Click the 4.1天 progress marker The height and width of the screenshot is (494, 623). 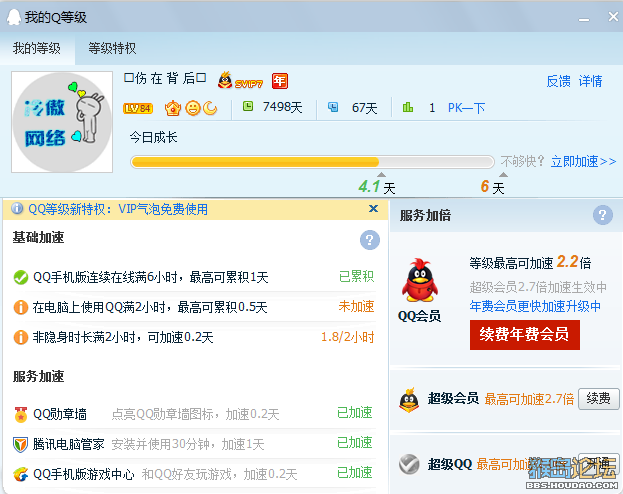coord(377,186)
